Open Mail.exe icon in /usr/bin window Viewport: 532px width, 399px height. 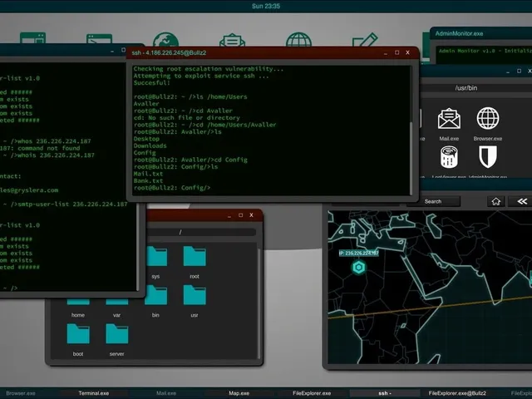coord(449,118)
